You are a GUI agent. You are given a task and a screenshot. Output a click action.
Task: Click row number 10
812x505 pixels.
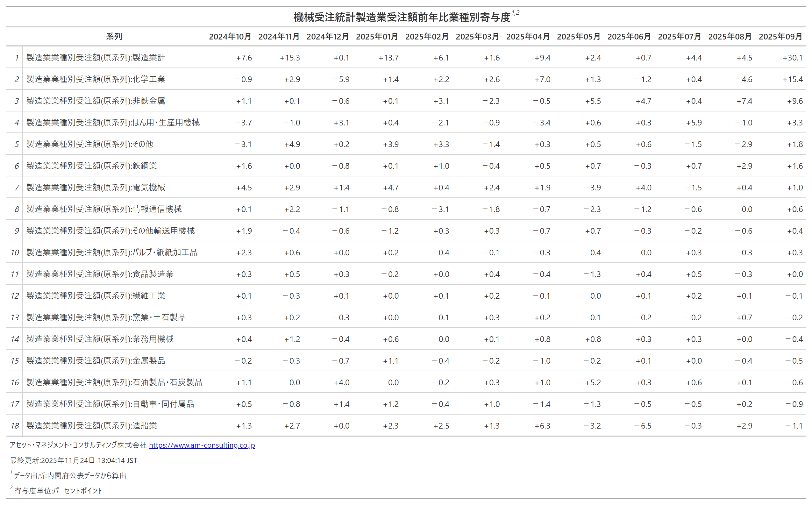(15, 252)
